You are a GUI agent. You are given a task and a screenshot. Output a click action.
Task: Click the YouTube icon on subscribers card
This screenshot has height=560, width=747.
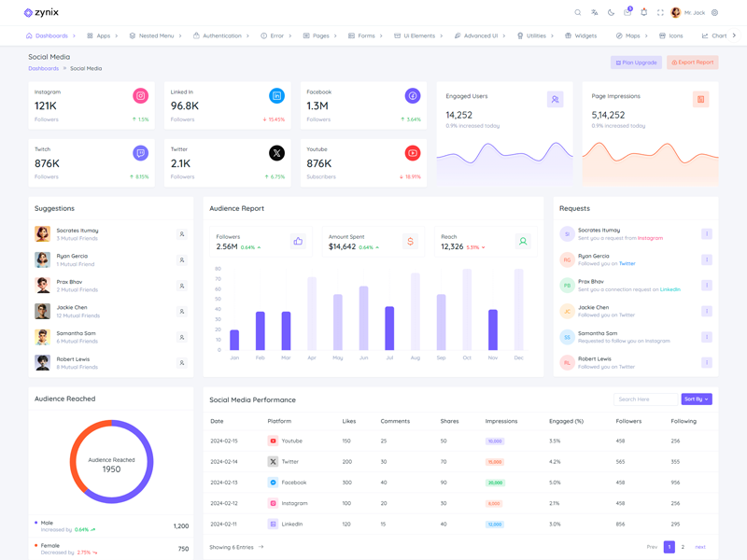[413, 153]
